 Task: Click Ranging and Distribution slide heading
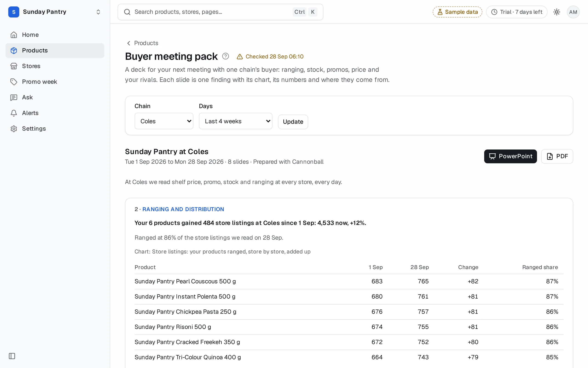(x=183, y=209)
